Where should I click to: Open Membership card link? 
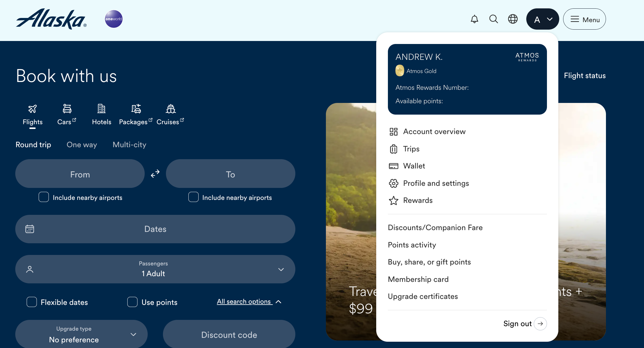click(x=418, y=279)
